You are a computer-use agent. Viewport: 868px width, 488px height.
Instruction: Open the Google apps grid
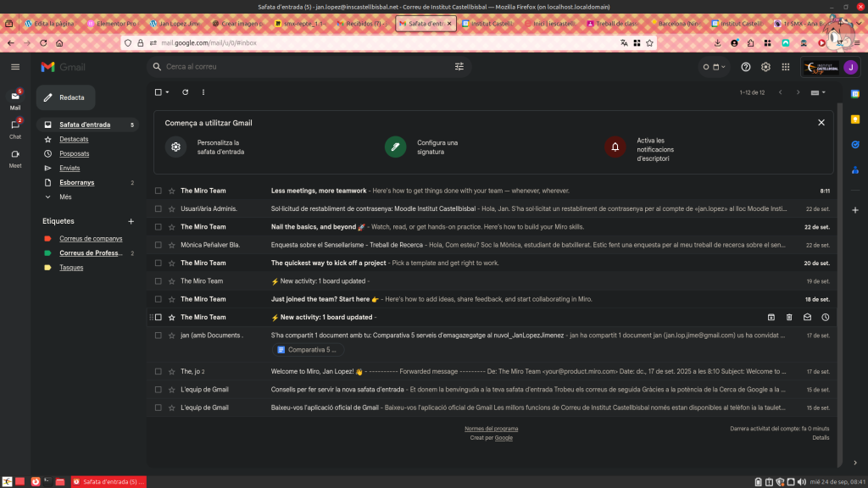pos(786,67)
